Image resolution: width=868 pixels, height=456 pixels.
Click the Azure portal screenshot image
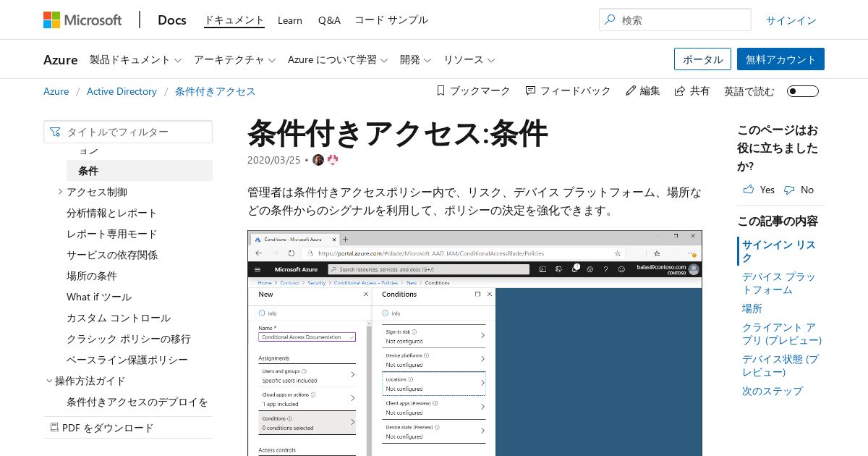click(x=475, y=343)
